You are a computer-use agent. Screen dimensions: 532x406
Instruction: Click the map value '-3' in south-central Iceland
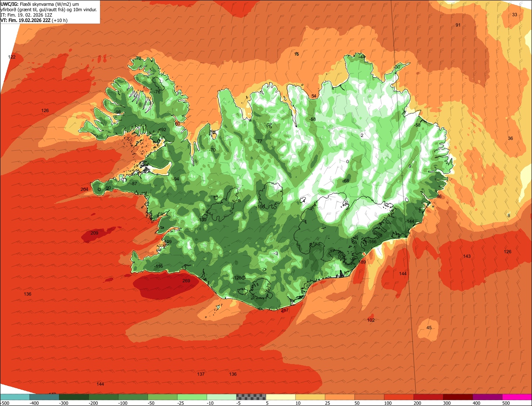[x=276, y=253]
